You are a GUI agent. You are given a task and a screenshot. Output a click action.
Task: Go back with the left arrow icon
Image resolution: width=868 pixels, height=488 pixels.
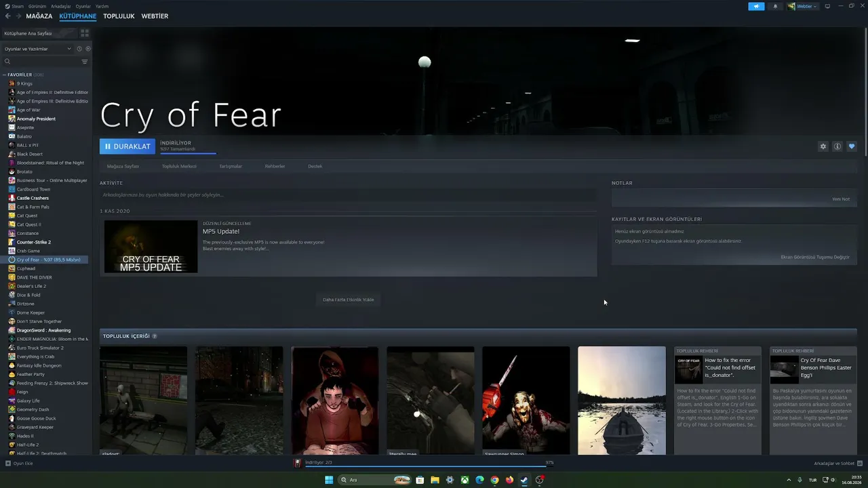point(8,16)
